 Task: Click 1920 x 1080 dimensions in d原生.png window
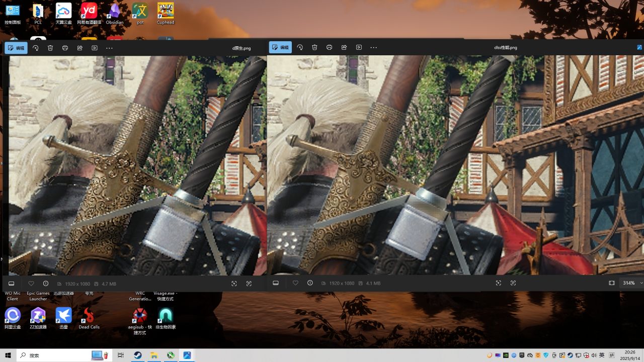click(x=77, y=284)
